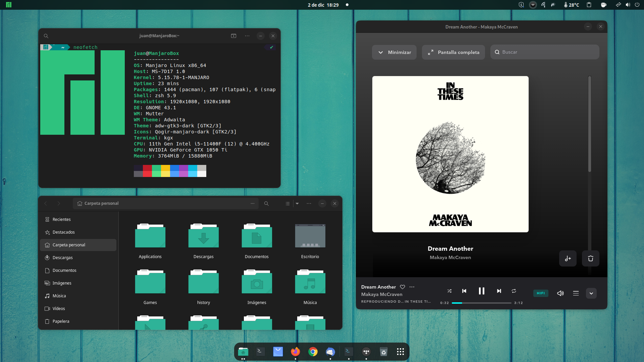Click the terminal search icon

[46, 36]
